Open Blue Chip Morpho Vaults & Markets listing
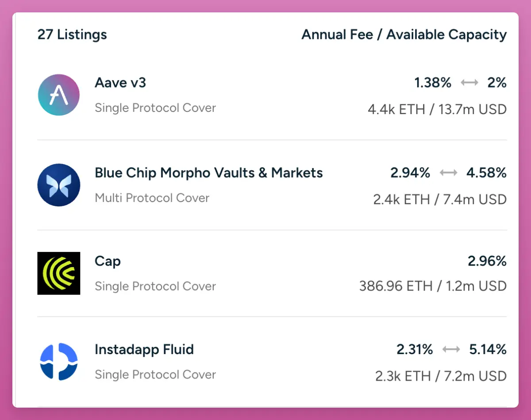 coord(208,172)
